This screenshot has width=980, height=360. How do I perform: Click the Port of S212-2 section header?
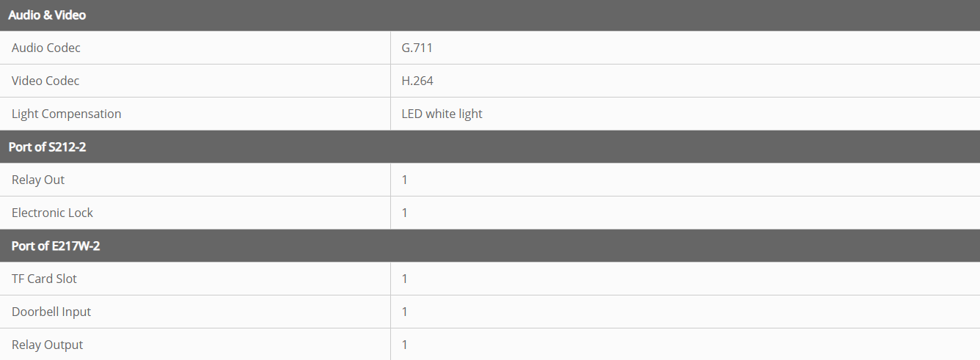[x=48, y=147]
